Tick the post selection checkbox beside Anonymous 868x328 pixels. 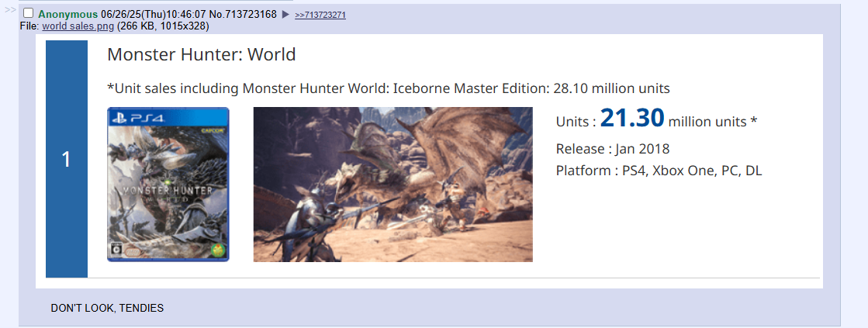pos(28,13)
